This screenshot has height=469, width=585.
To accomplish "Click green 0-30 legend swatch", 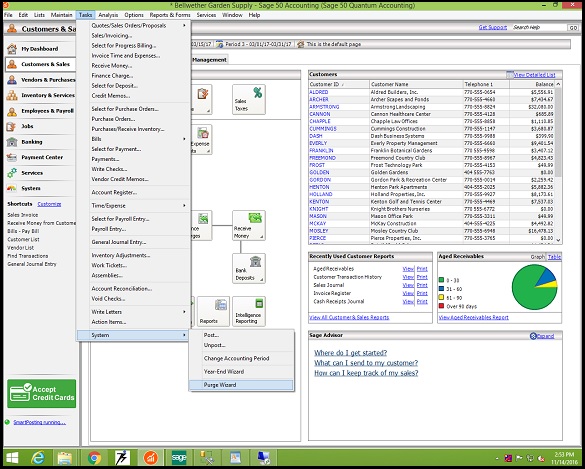I will pos(441,280).
